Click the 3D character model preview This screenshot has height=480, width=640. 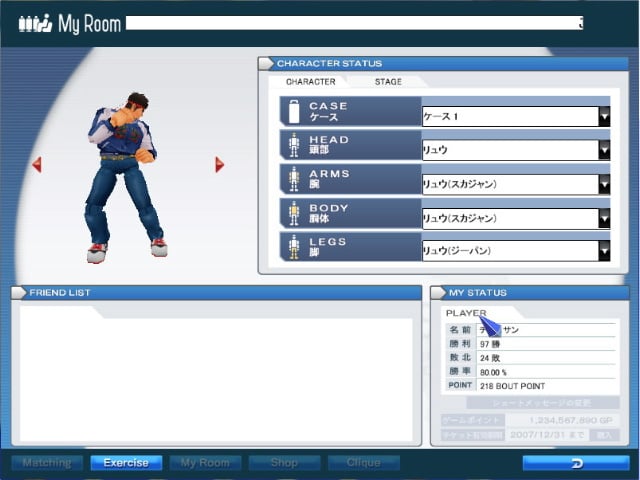[x=125, y=178]
